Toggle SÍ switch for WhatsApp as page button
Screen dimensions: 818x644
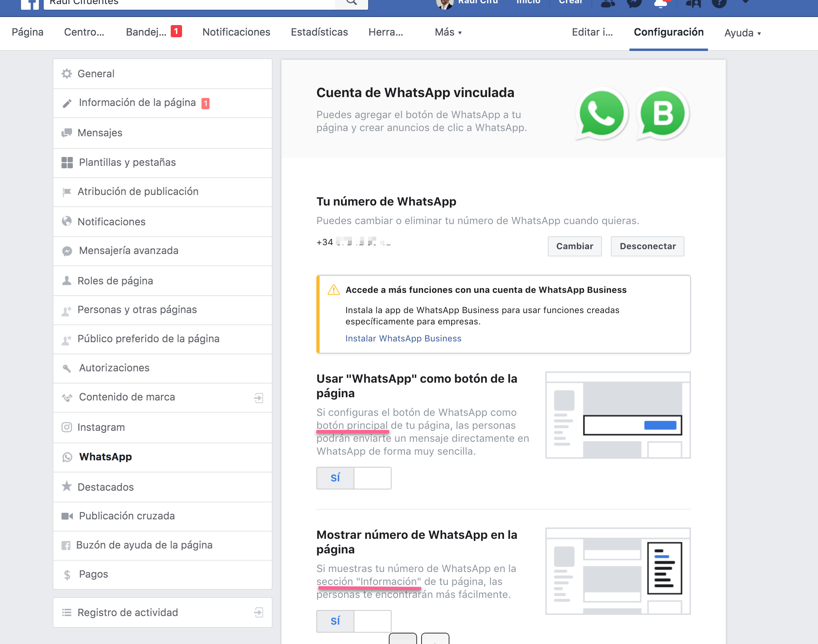pyautogui.click(x=354, y=478)
